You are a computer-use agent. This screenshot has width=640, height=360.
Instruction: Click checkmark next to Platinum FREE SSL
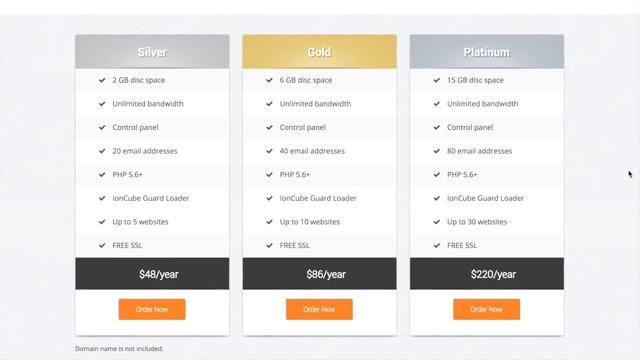(x=437, y=245)
